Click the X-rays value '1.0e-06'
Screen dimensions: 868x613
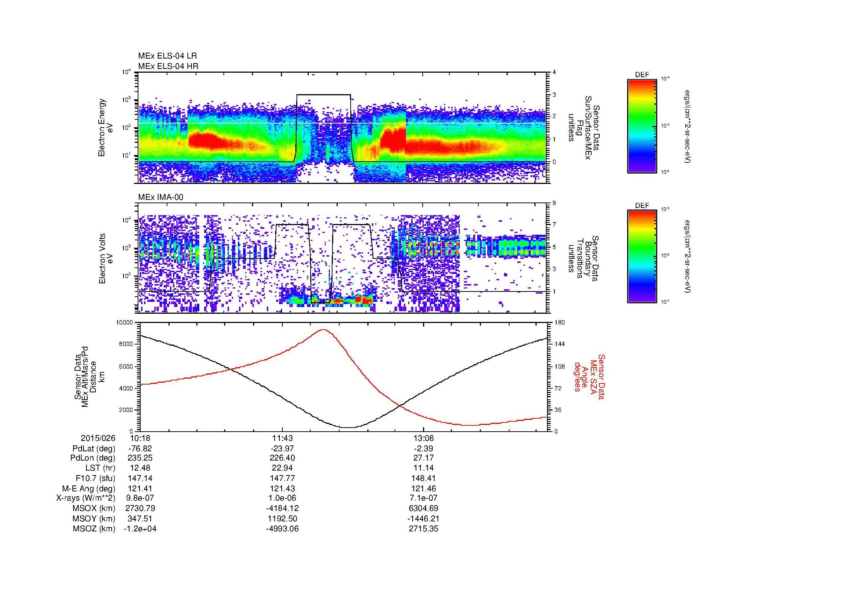tap(282, 498)
